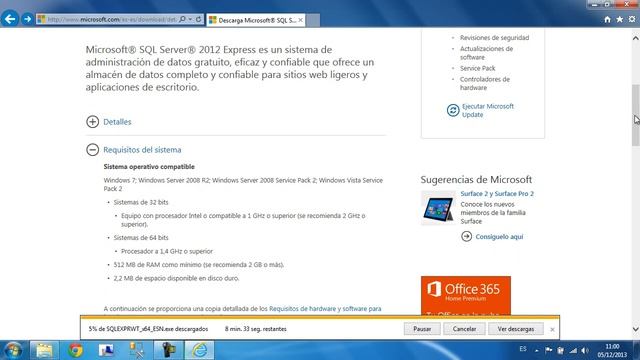Click the page scrollbar down arrow

tap(636, 329)
